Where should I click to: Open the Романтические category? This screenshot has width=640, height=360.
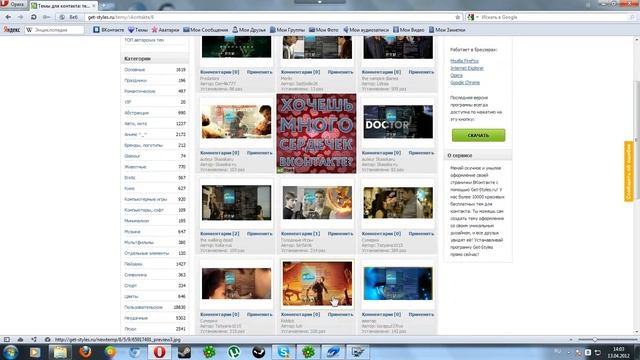(140, 91)
